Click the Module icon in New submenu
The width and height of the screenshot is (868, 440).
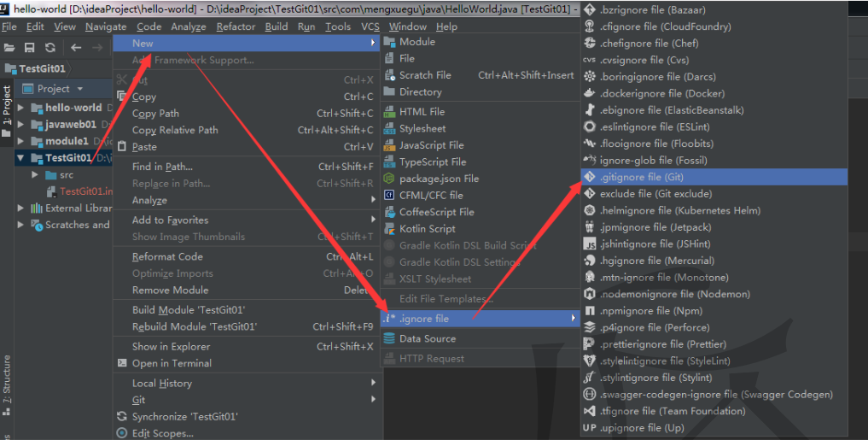(390, 42)
